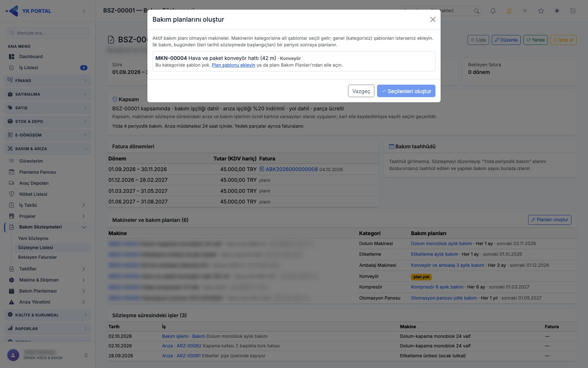Expand İş Takibi submenu

[x=48, y=205]
